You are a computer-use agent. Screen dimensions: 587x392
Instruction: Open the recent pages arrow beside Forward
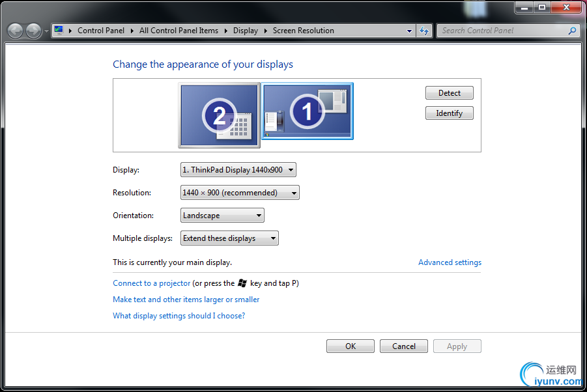46,31
